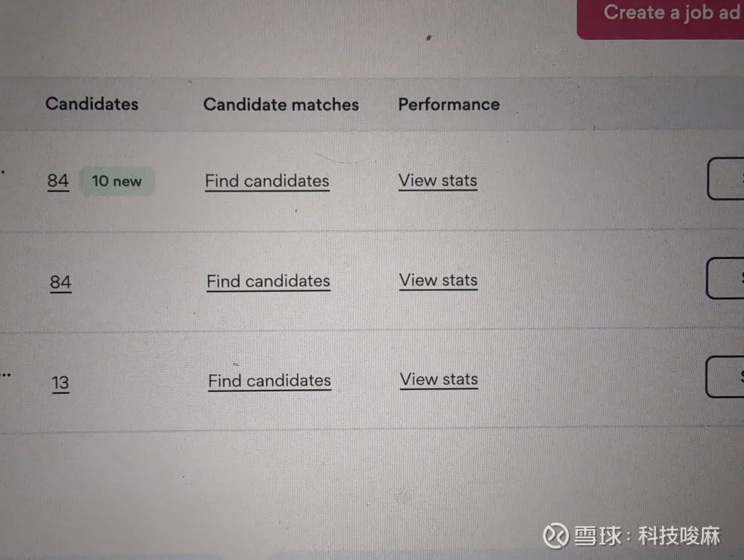Open the 84 candidates link with new badge
Image resolution: width=744 pixels, height=560 pixels.
click(x=58, y=181)
